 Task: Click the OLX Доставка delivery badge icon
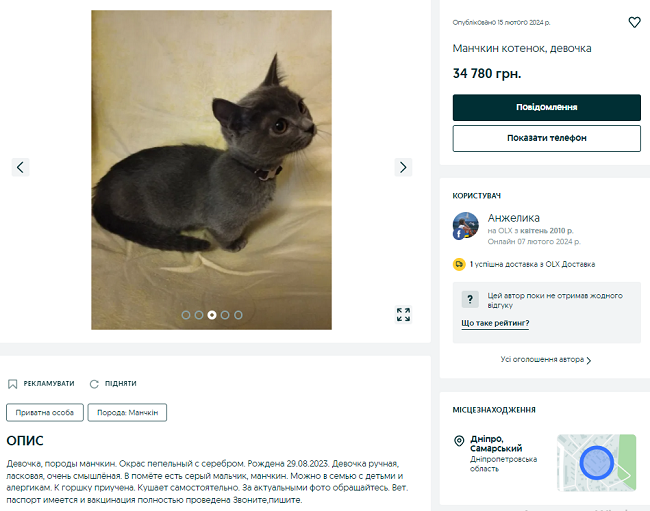click(459, 264)
